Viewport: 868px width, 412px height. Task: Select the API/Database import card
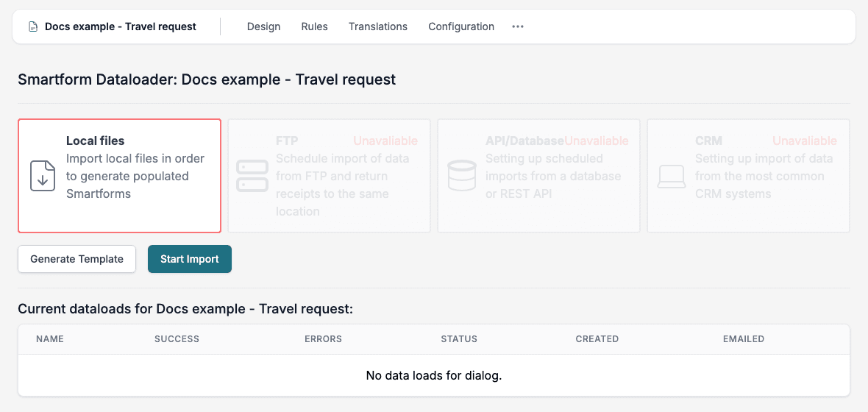(x=538, y=176)
